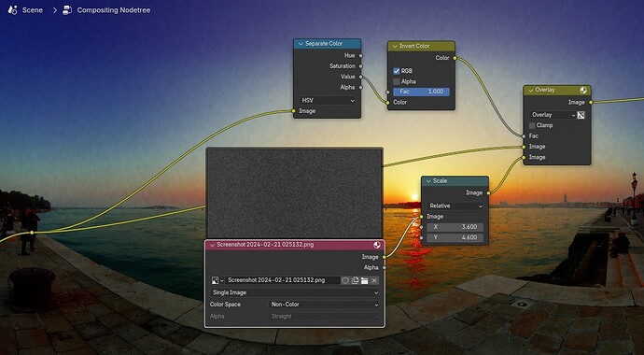Viewport: 644px width, 355px height.
Task: Unlink the image with the X icon
Action: (x=373, y=280)
